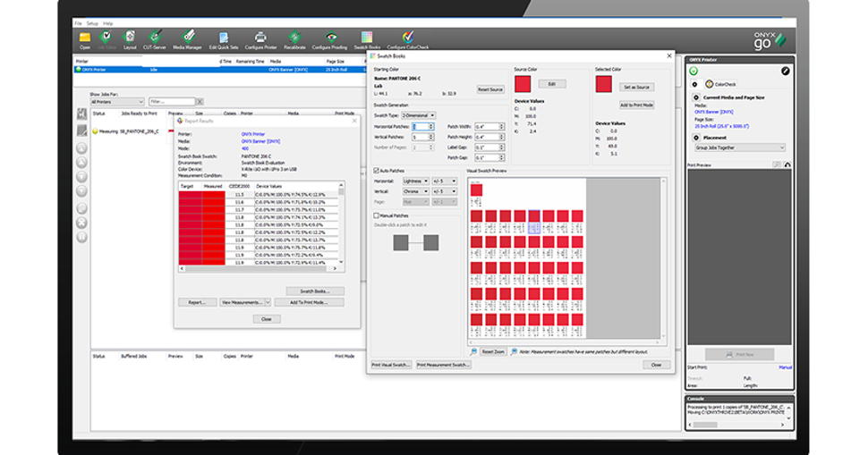This screenshot has height=455, width=868.
Task: Clear the filter with the X button
Action: 200,102
